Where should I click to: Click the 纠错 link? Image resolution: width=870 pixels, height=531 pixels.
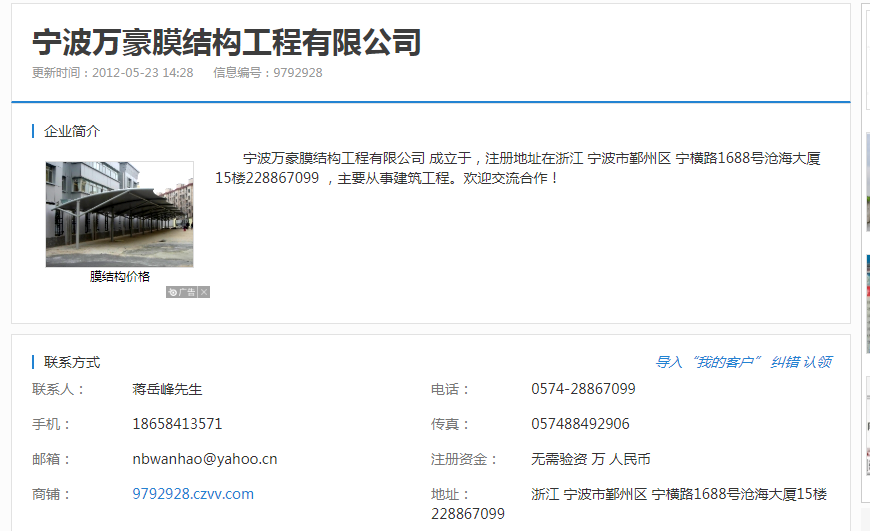[x=785, y=362]
